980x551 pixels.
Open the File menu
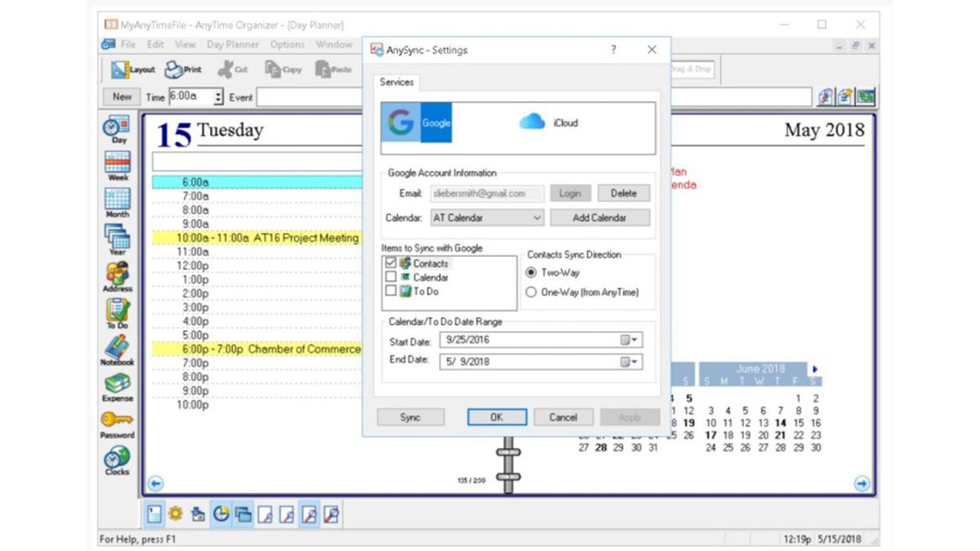pos(128,45)
